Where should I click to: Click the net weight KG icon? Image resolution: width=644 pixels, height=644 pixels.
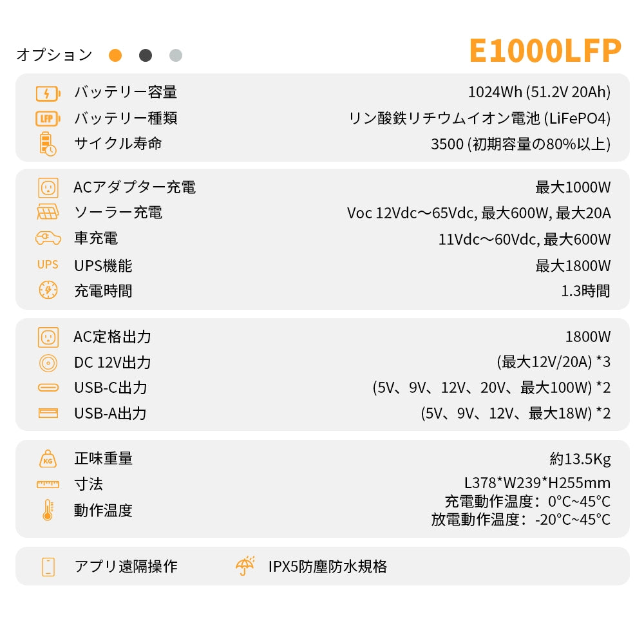pos(48,459)
